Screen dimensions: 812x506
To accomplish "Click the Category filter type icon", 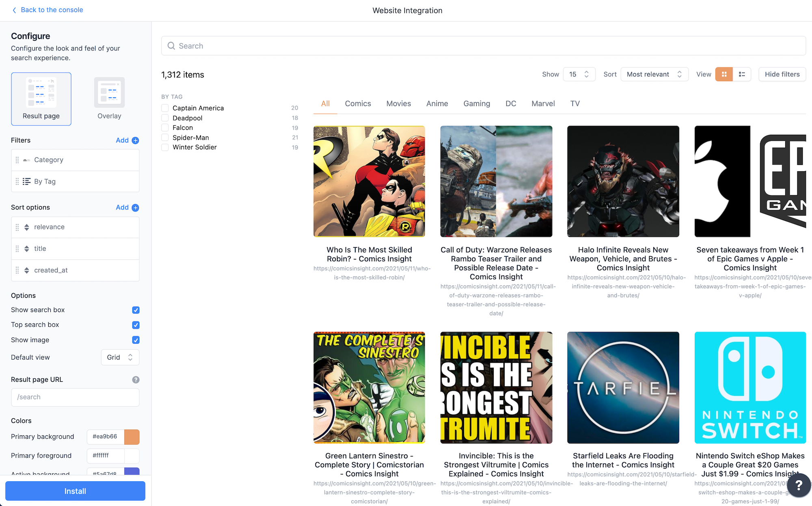I will click(26, 160).
